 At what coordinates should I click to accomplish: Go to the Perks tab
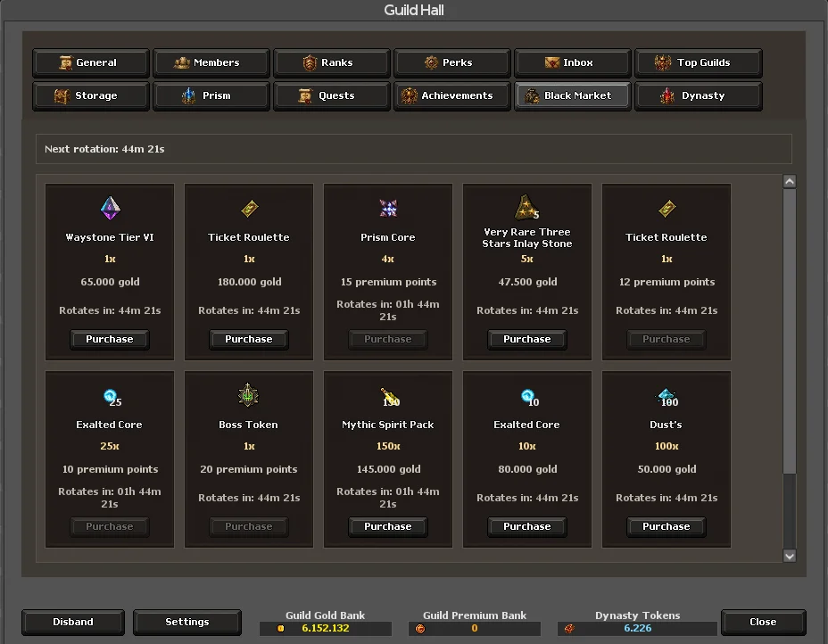pos(452,62)
